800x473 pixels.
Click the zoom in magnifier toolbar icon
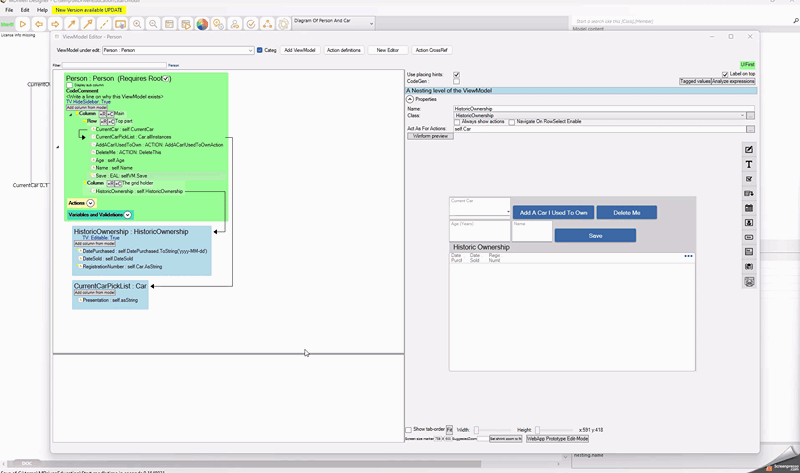click(137, 24)
